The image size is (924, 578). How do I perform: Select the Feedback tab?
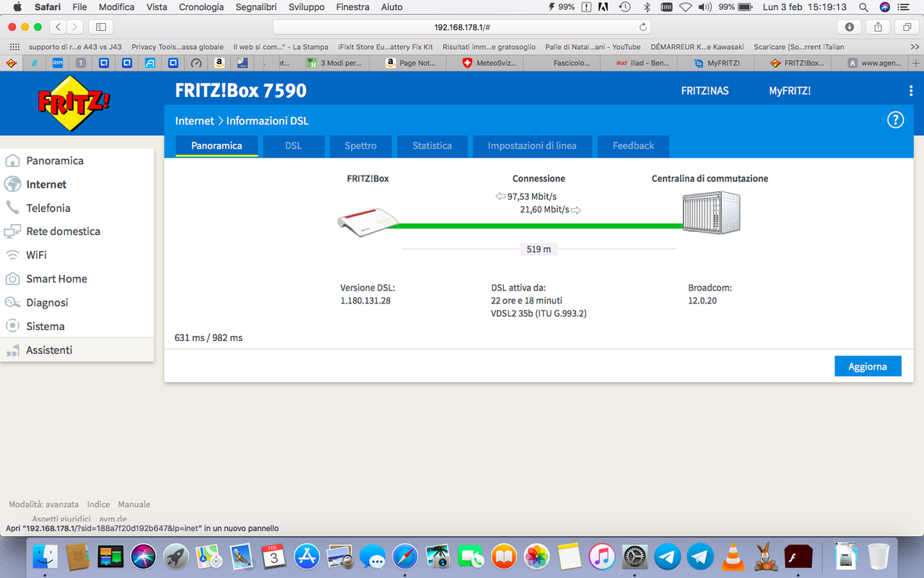click(633, 146)
